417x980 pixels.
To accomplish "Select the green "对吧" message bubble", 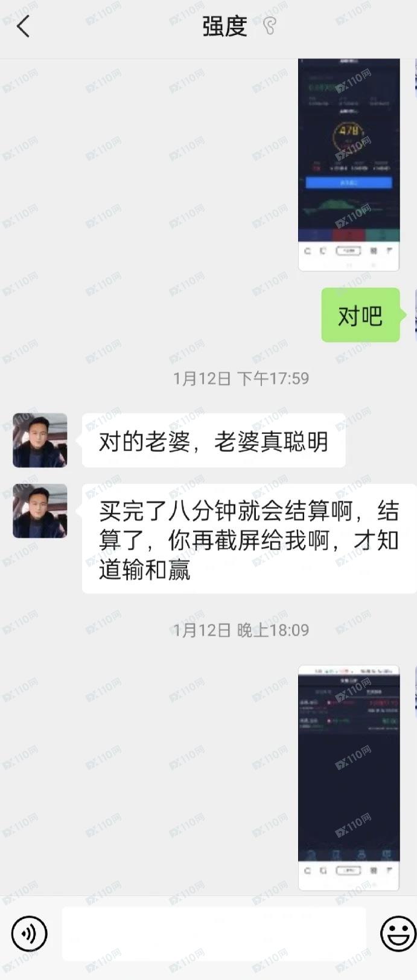I will pyautogui.click(x=361, y=315).
